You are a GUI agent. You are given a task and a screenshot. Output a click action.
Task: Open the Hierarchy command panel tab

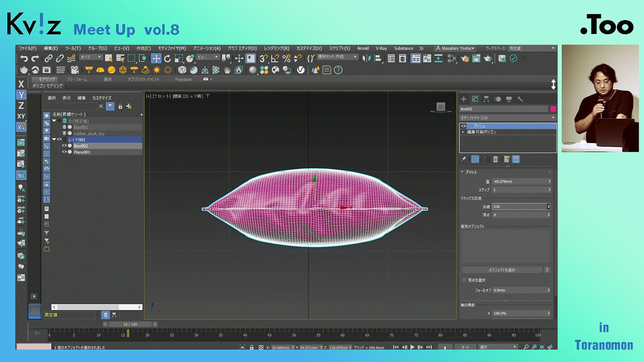click(x=486, y=99)
